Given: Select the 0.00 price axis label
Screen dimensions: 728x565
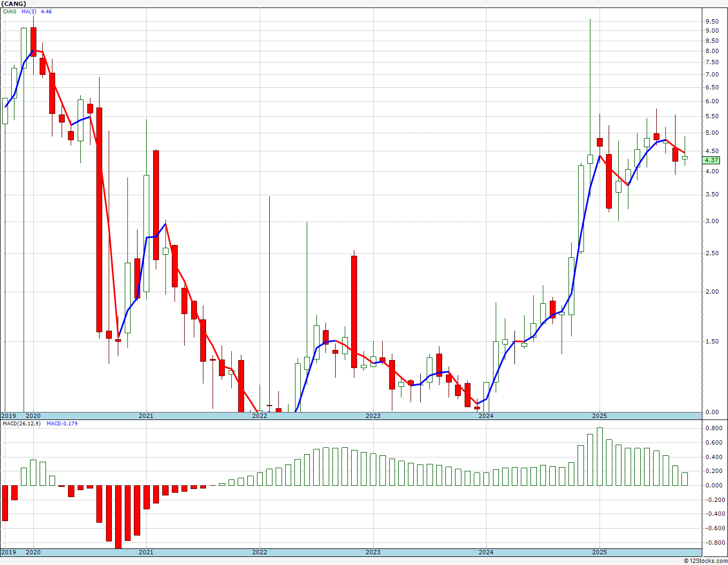Looking at the screenshot, I should [711, 412].
